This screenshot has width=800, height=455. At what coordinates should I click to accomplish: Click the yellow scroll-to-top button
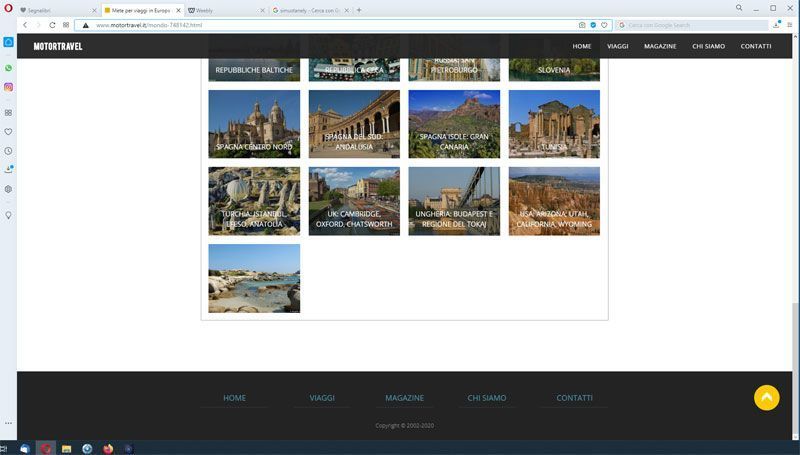766,397
